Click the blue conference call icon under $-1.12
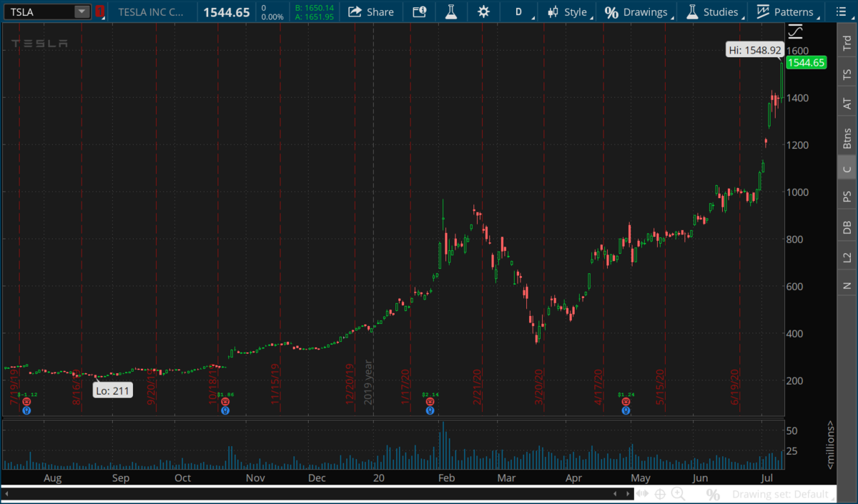Image resolution: width=858 pixels, height=504 pixels. coord(26,410)
